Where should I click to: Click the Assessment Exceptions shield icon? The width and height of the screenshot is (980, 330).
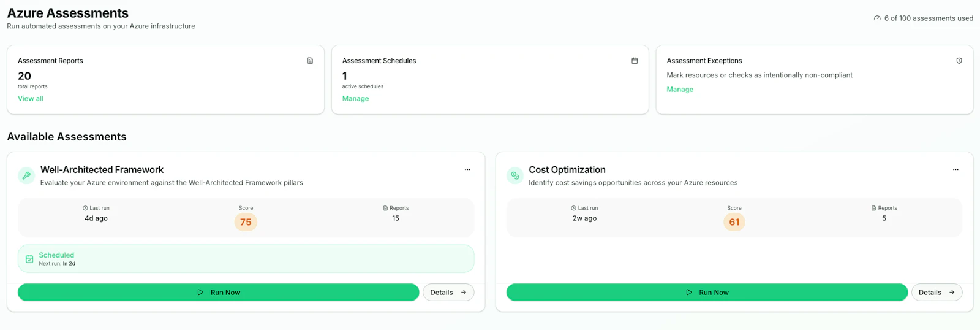coord(959,61)
